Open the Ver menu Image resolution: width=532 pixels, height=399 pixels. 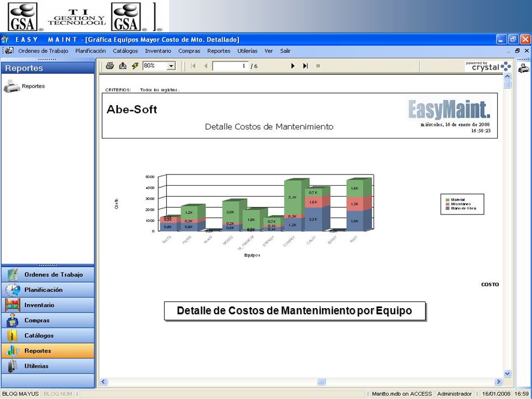(x=269, y=51)
